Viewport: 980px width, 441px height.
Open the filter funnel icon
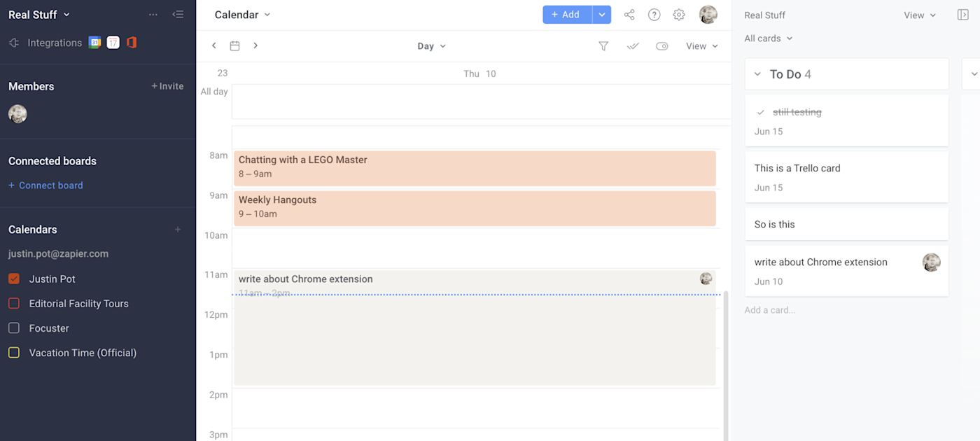pos(603,46)
